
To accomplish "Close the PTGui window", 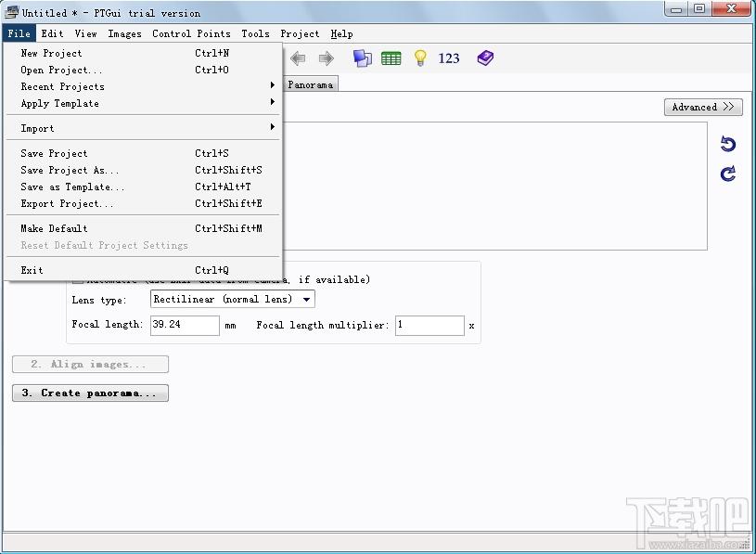I will click(731, 9).
